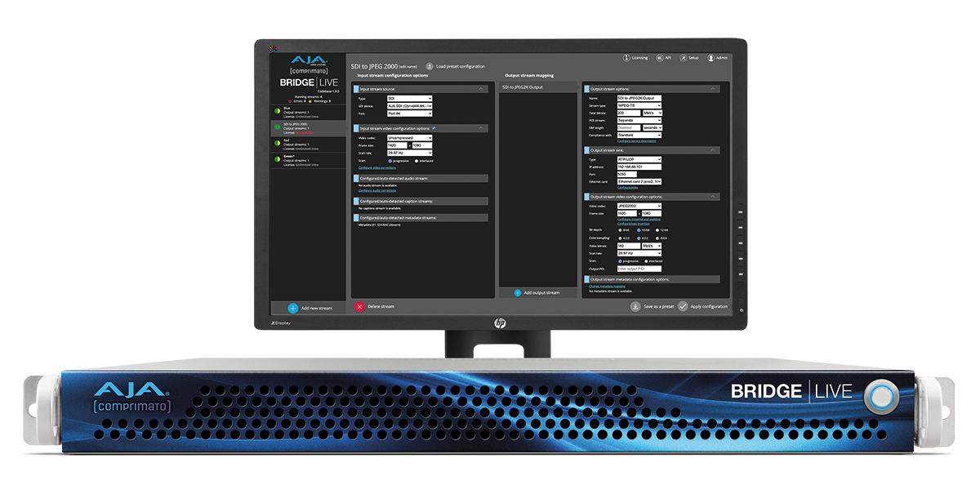The image size is (980, 481).
Task: Open the input Scan rate dropdown
Action: pyautogui.click(x=410, y=153)
